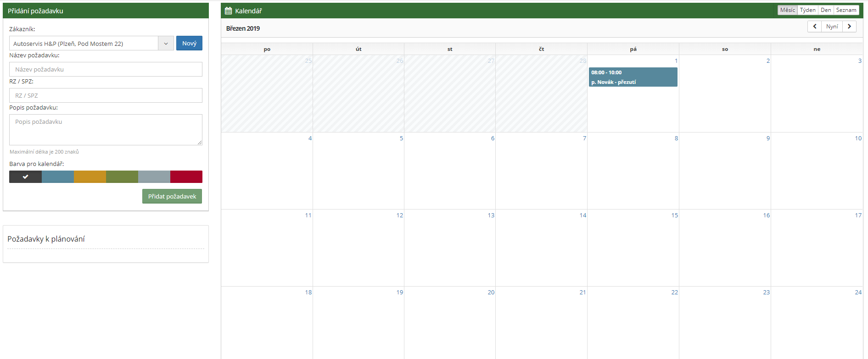Image resolution: width=868 pixels, height=359 pixels.
Task: Pick the light gray calendar color swatch
Action: pyautogui.click(x=154, y=177)
